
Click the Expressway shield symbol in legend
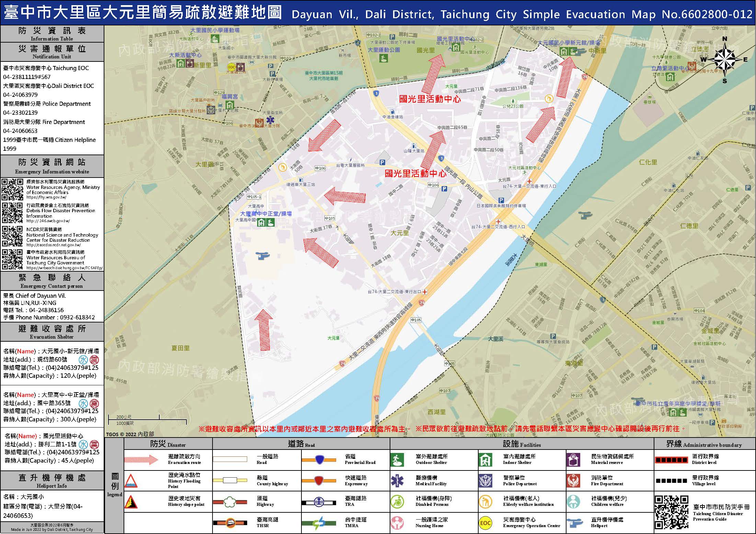pyautogui.click(x=319, y=480)
